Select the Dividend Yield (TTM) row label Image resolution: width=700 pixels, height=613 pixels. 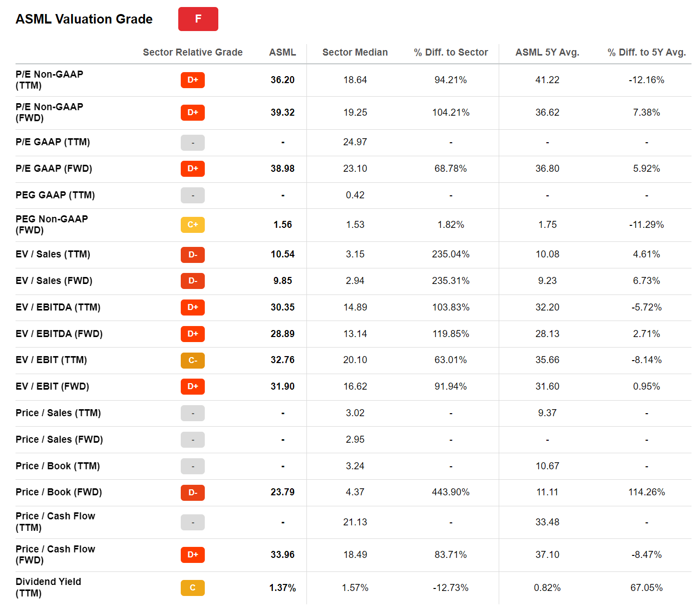pos(48,587)
